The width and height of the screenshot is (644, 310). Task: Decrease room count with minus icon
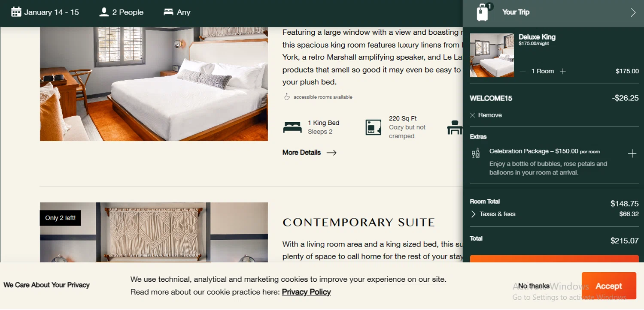[x=522, y=71]
